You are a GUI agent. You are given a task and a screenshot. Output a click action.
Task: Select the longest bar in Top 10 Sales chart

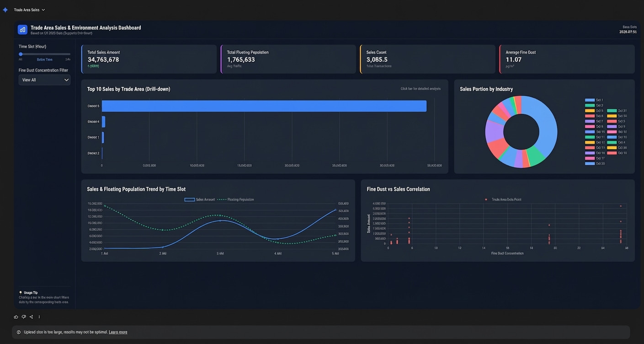pyautogui.click(x=264, y=106)
